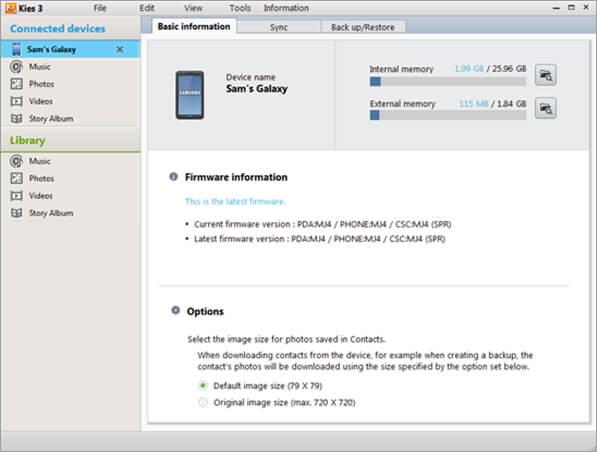Open the Tools menu

pos(240,8)
